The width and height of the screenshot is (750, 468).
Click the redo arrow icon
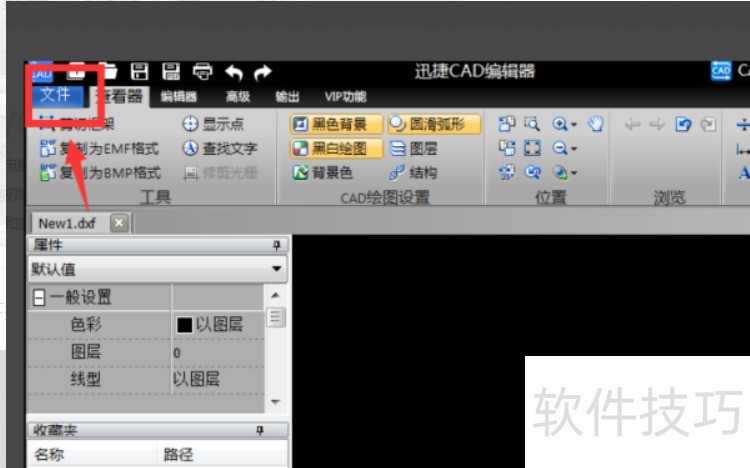[262, 72]
